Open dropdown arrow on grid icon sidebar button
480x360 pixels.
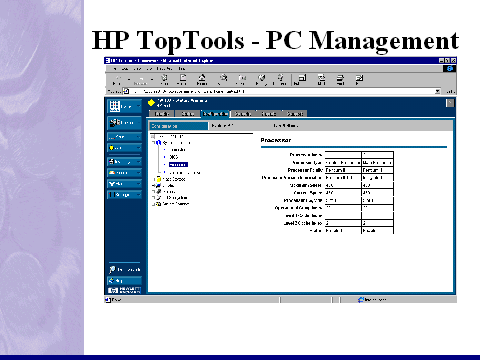(x=139, y=106)
